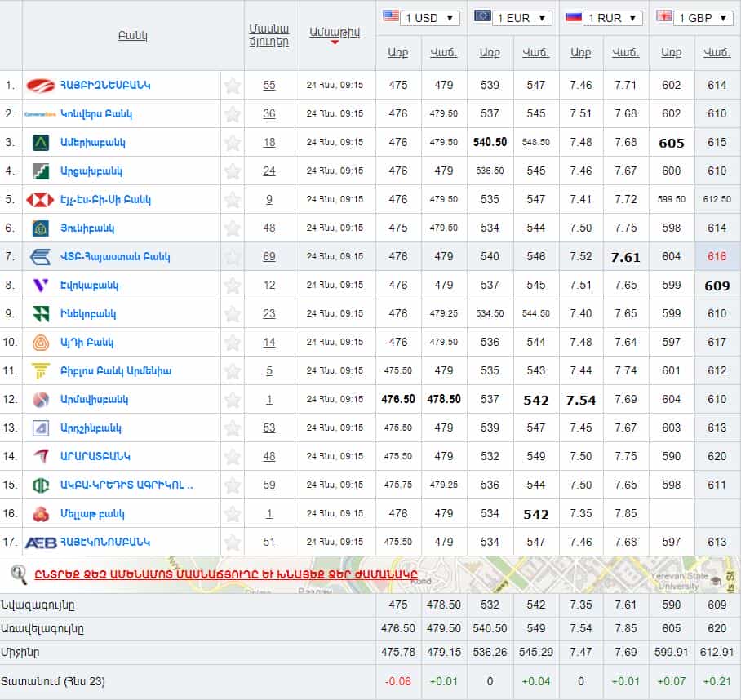Click the Inecobank green logo icon
This screenshot has height=700, width=741.
(40, 314)
